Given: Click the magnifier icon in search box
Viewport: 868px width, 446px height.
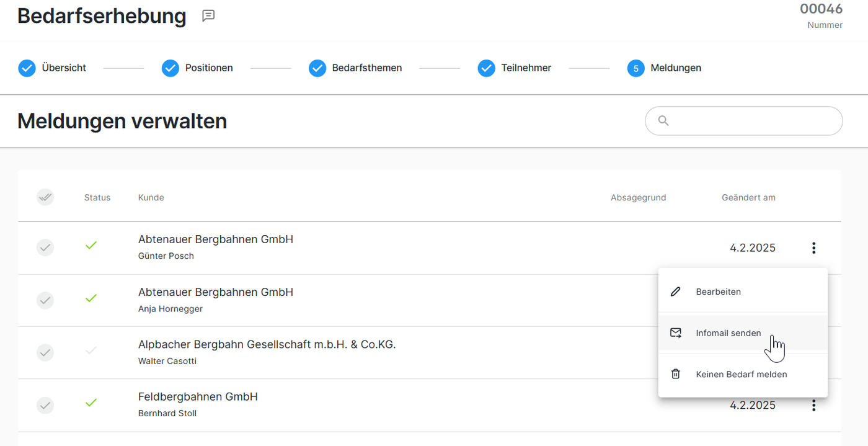Looking at the screenshot, I should point(663,121).
